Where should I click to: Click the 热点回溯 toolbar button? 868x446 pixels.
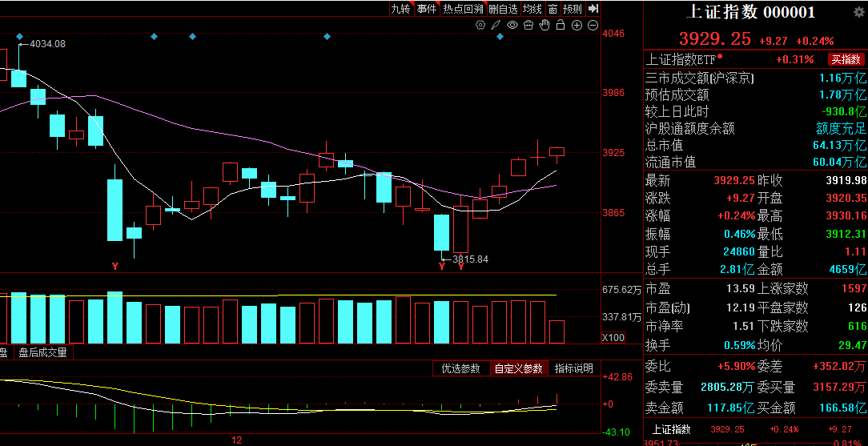click(463, 9)
